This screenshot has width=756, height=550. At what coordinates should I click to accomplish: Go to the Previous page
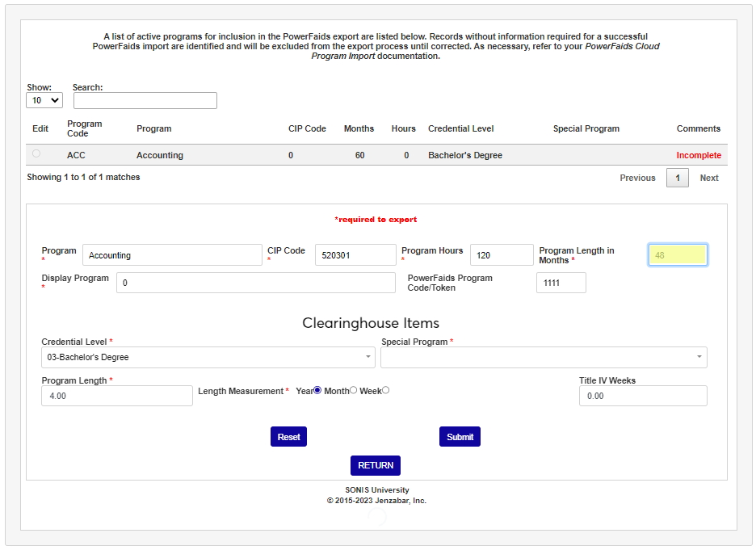pos(637,178)
